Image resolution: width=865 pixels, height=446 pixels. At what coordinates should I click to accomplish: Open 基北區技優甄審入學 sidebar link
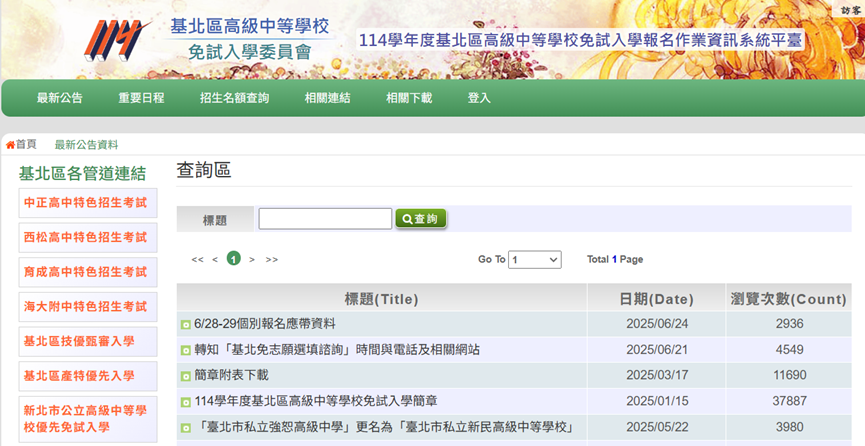pos(80,341)
